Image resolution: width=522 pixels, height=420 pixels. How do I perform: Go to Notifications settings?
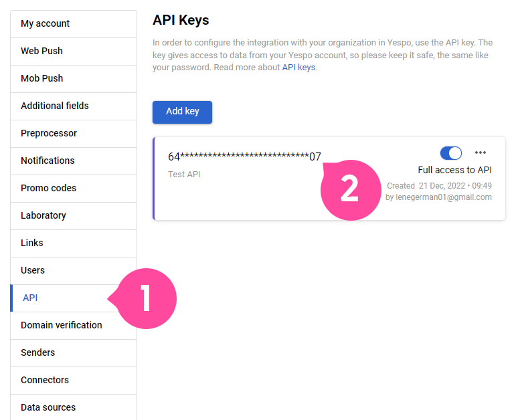tap(73, 161)
